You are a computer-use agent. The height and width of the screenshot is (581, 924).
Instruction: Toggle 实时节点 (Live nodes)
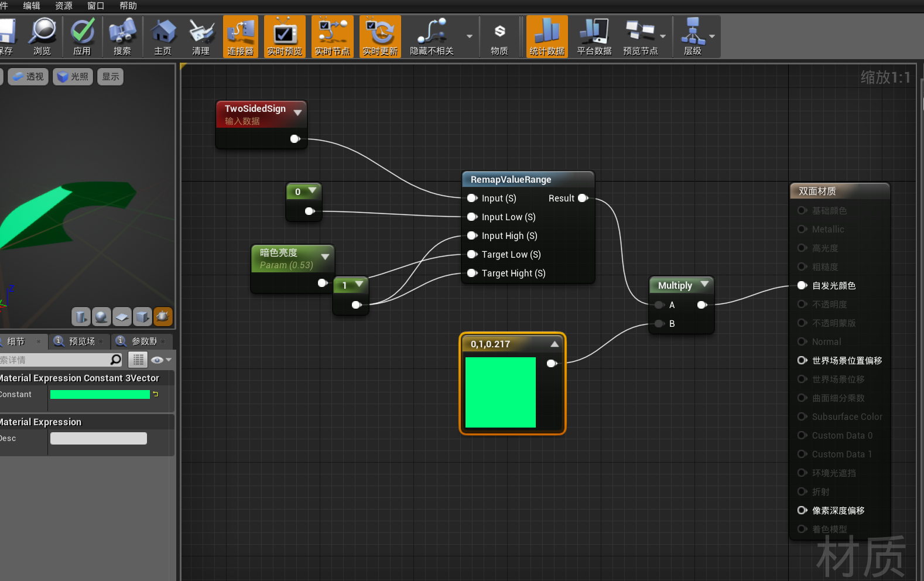332,36
